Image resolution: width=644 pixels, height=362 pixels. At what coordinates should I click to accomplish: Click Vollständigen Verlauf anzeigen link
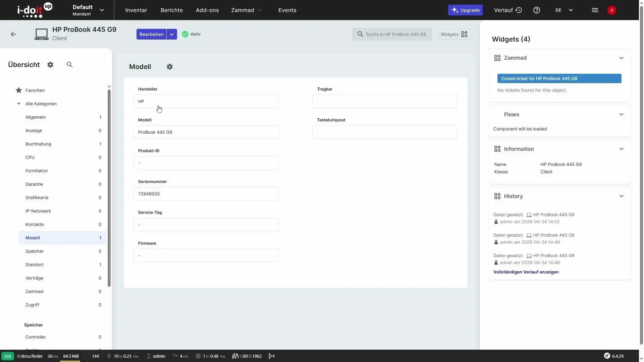point(526,272)
